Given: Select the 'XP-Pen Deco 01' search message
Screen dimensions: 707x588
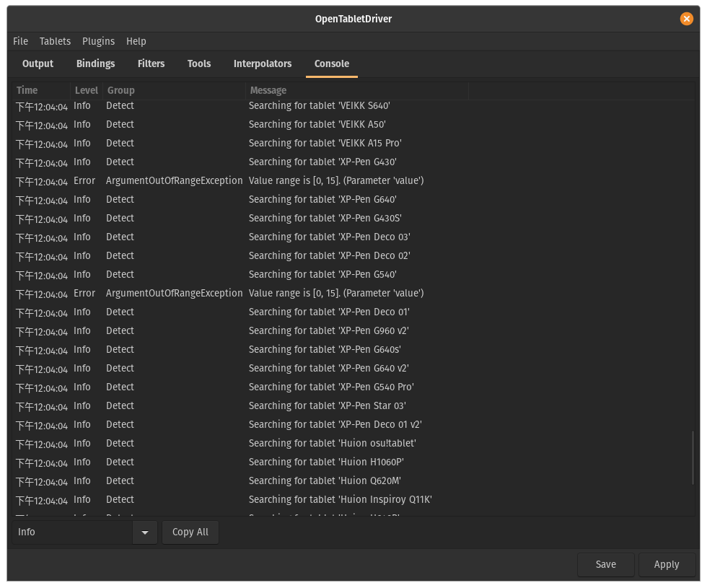Looking at the screenshot, I should [x=329, y=312].
